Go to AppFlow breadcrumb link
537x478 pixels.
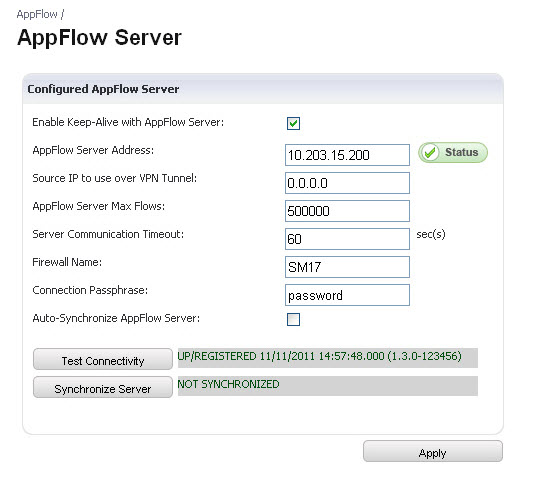pos(37,14)
